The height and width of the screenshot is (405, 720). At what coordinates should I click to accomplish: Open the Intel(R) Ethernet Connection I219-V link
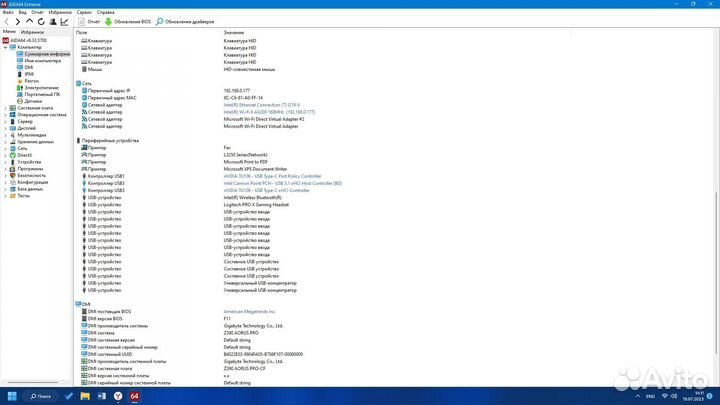coord(261,105)
